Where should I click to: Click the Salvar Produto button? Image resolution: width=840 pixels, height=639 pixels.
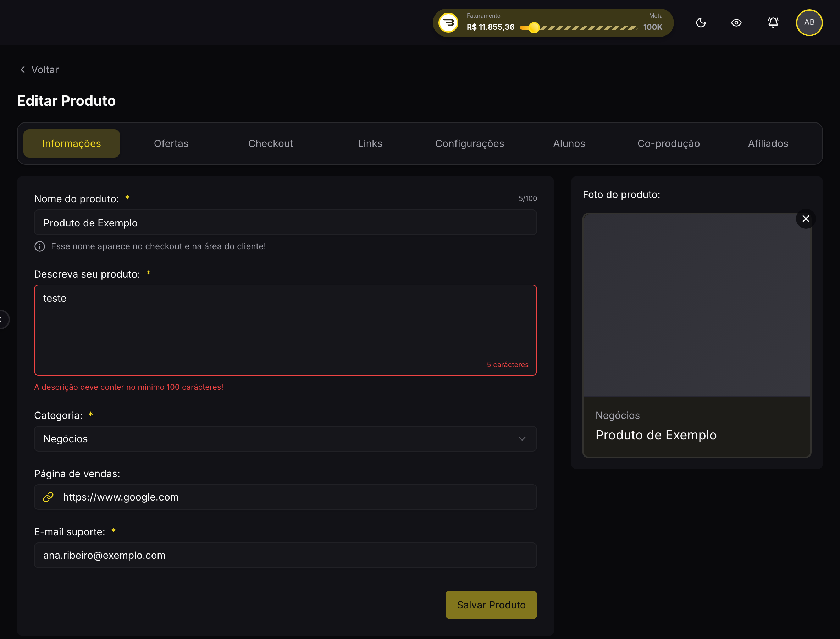(491, 605)
